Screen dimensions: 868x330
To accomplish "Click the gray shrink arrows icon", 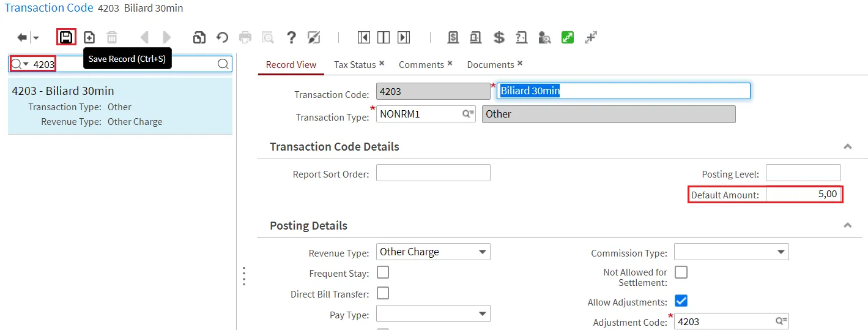I will pos(591,37).
